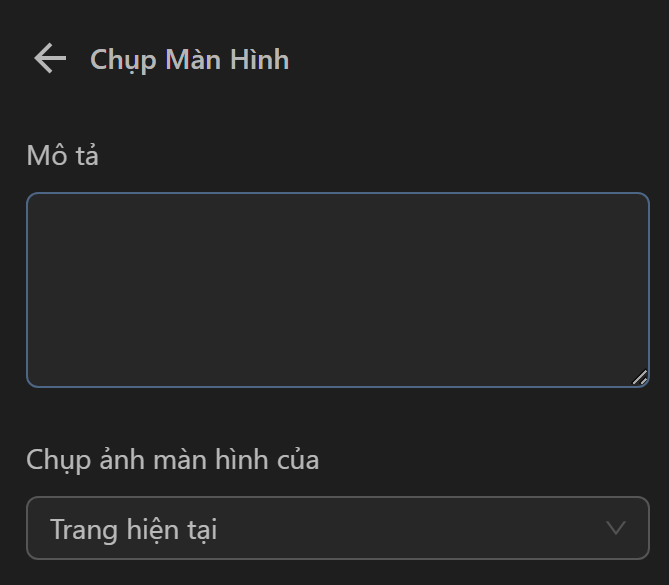Activate the multiline text box above Chụp ảnh màn hình của
The image size is (669, 585).
(x=337, y=289)
